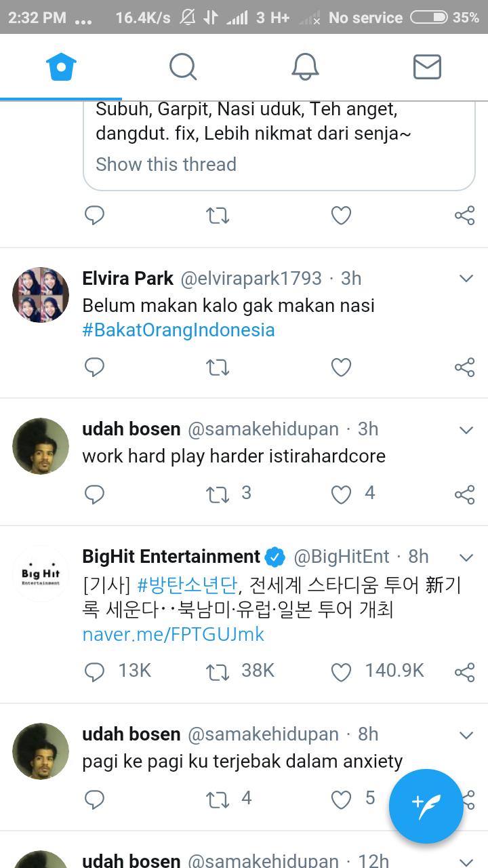Like the BigHit Entertainment tweet
Image resolution: width=488 pixels, height=868 pixels.
click(341, 671)
